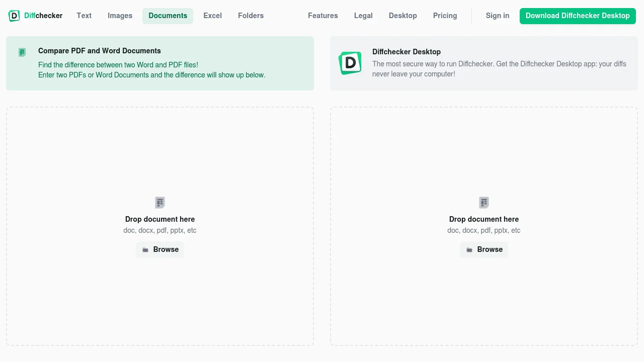Click the document icon in left drop zone

click(160, 203)
